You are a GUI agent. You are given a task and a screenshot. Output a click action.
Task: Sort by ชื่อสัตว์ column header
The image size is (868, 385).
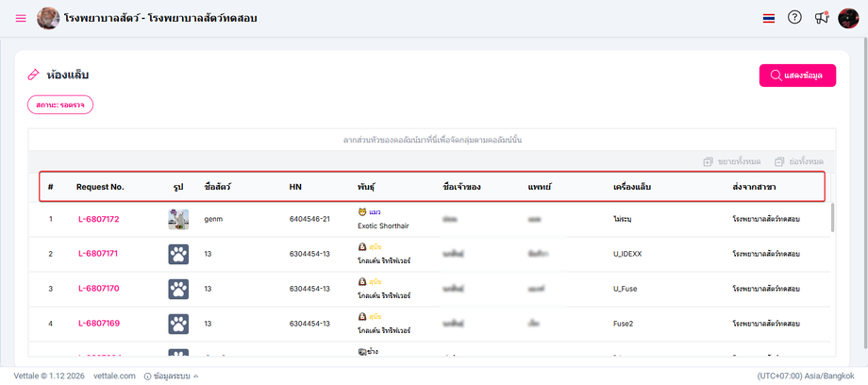click(218, 187)
